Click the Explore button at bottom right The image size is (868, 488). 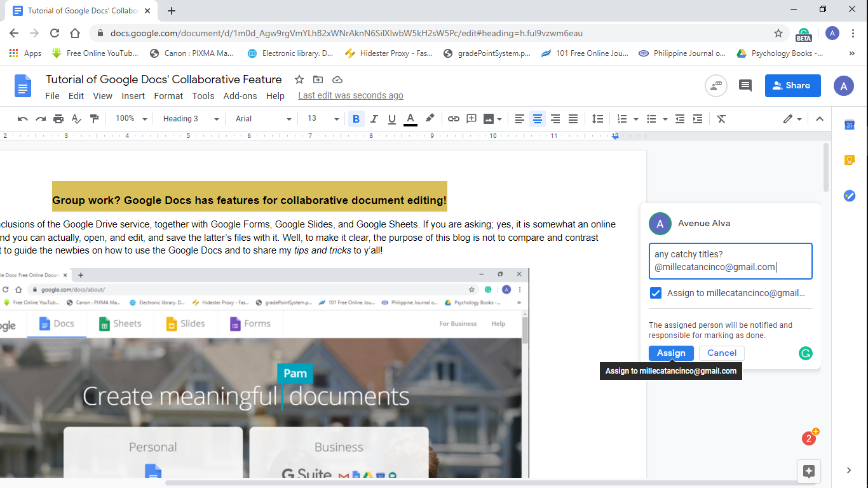pos(808,471)
